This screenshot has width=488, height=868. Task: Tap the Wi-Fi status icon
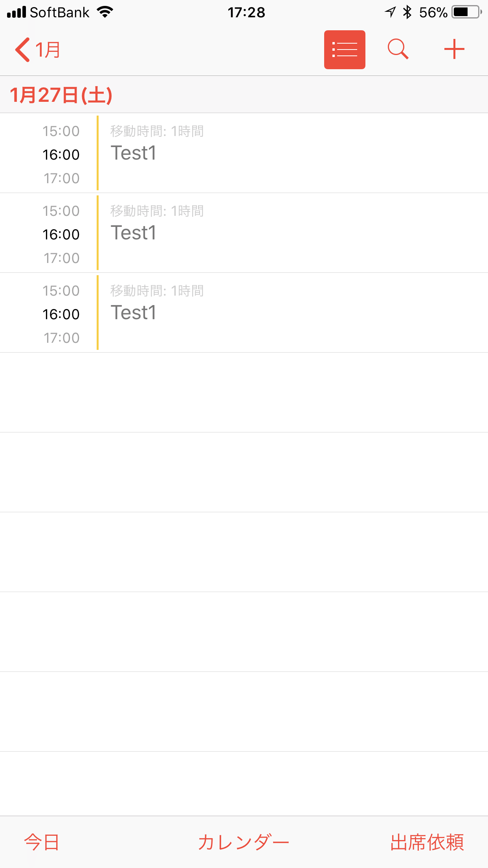pos(105,12)
